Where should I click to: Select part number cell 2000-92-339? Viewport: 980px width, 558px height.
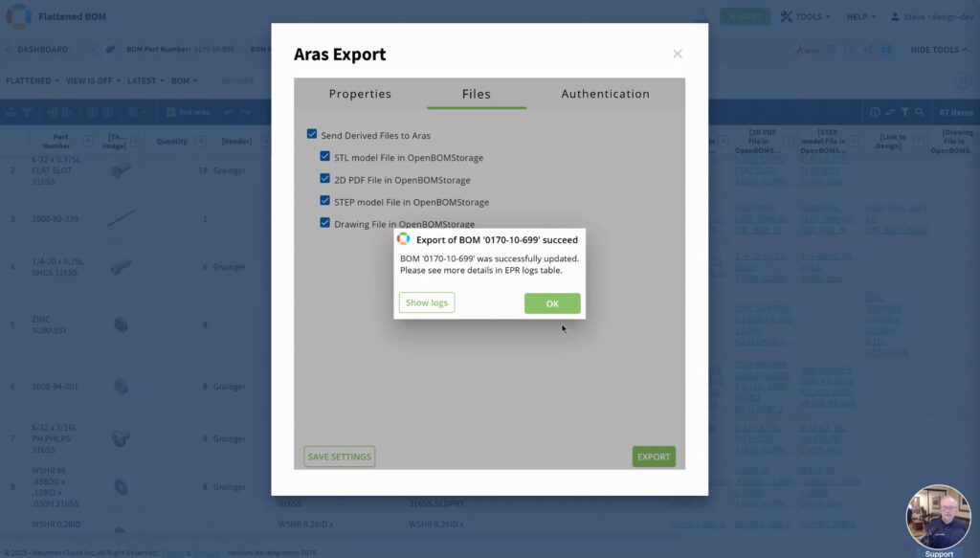(x=55, y=218)
